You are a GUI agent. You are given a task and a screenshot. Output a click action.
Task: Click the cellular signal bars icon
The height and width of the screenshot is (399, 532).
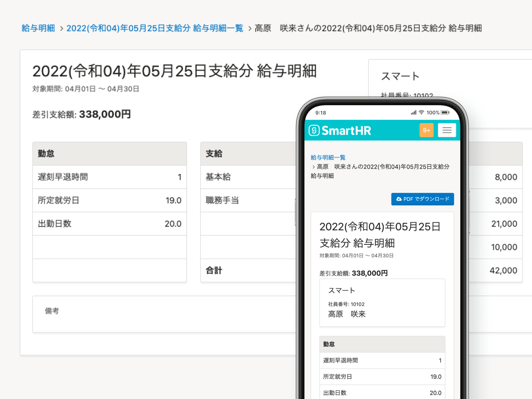coord(413,112)
